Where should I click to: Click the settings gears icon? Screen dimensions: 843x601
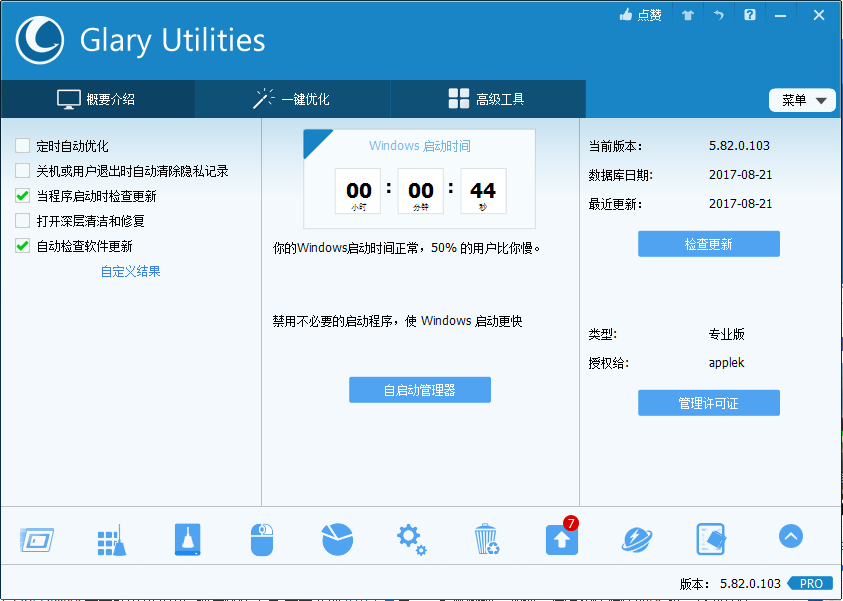click(410, 537)
